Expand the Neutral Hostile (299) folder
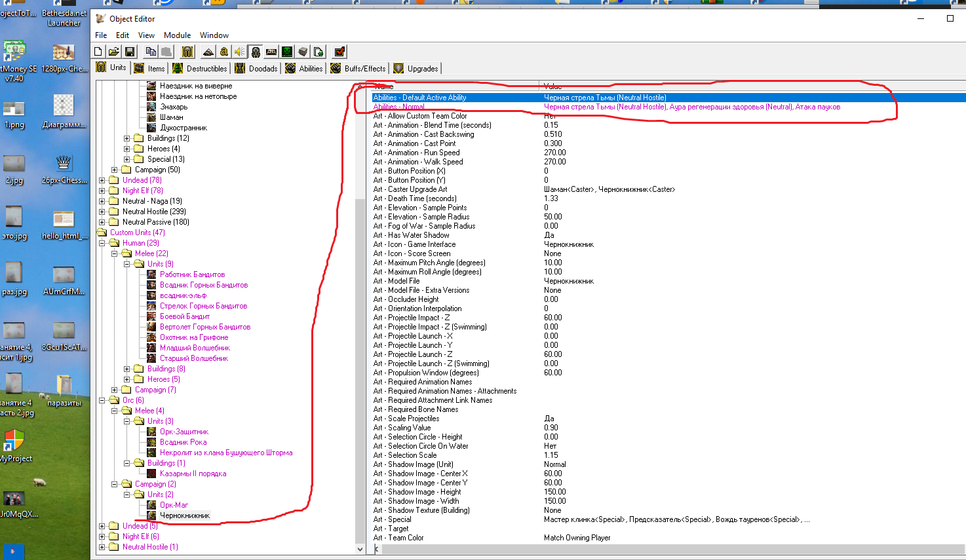 tap(102, 212)
